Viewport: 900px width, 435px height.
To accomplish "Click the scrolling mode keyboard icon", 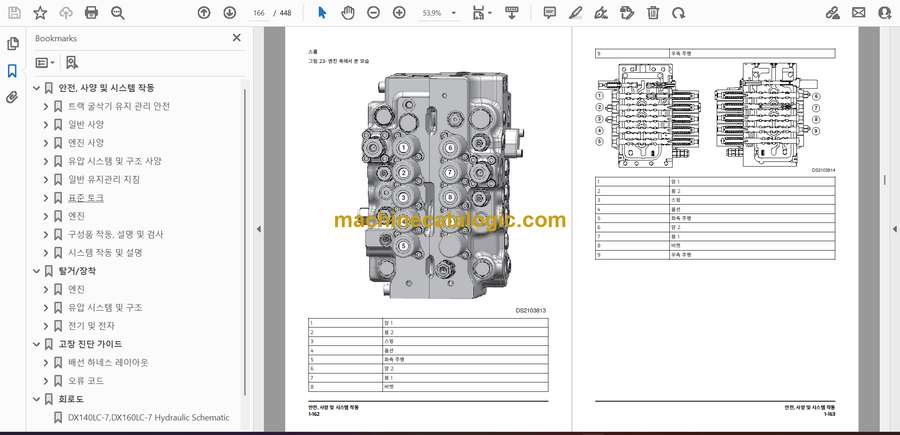I will point(511,13).
